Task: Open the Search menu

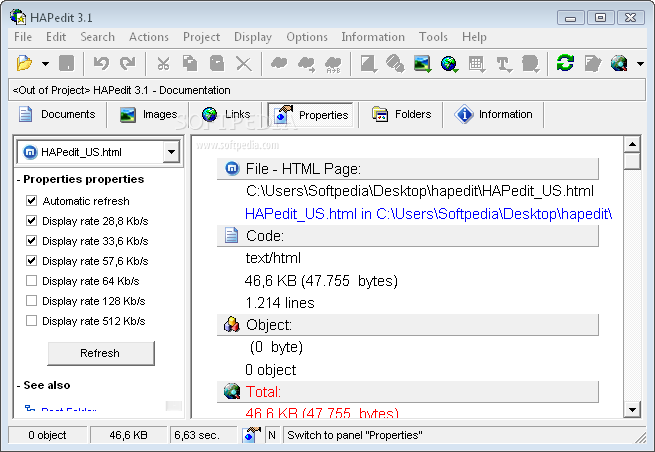Action: (97, 37)
